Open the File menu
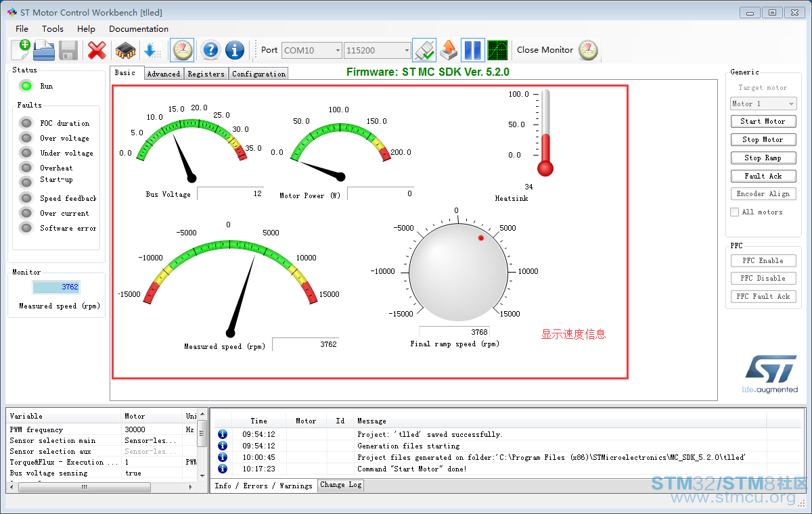812x514 pixels. point(22,28)
